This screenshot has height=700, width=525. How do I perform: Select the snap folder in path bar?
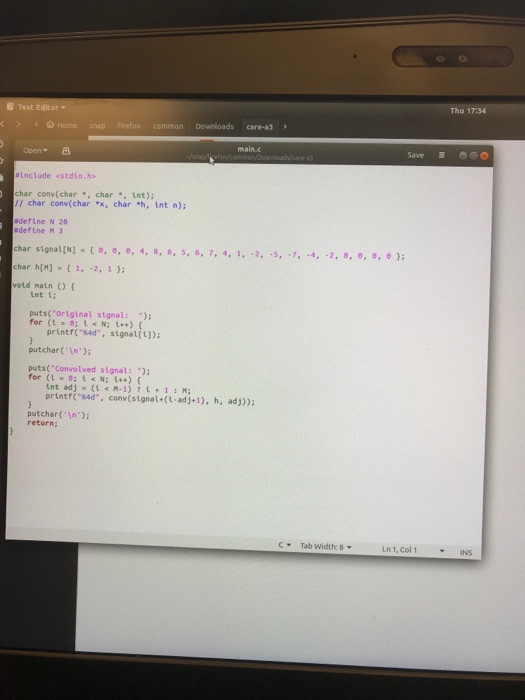tap(97, 125)
